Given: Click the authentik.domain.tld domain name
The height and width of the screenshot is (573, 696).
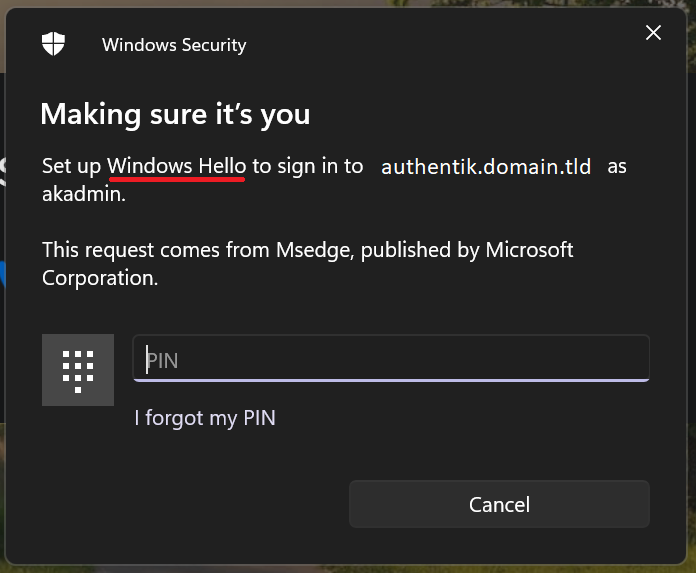Looking at the screenshot, I should pyautogui.click(x=486, y=167).
